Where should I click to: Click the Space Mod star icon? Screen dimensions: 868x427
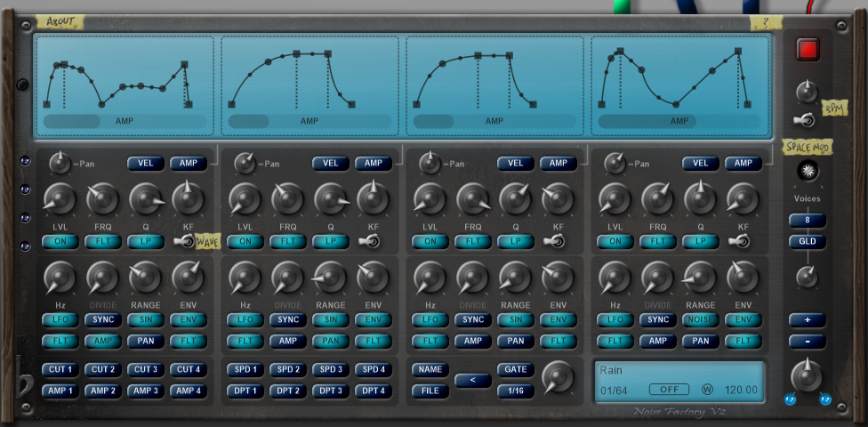click(807, 170)
